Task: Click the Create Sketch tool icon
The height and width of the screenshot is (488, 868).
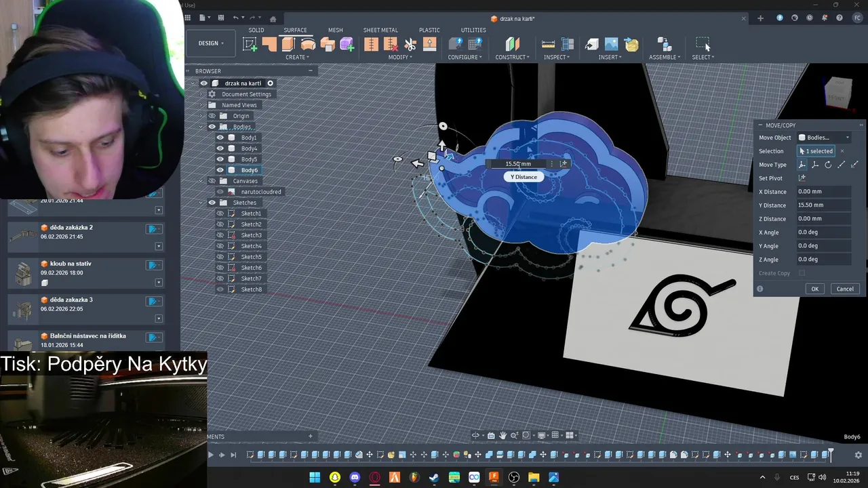Action: pos(250,44)
